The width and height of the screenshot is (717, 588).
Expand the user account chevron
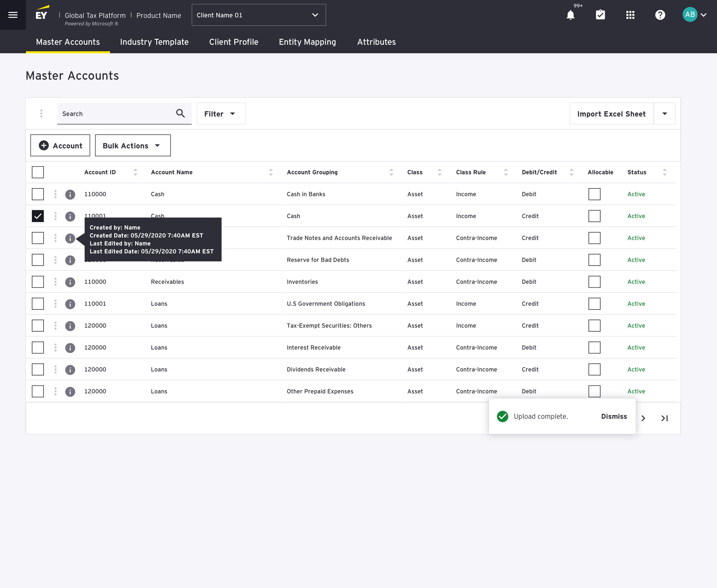pos(704,15)
